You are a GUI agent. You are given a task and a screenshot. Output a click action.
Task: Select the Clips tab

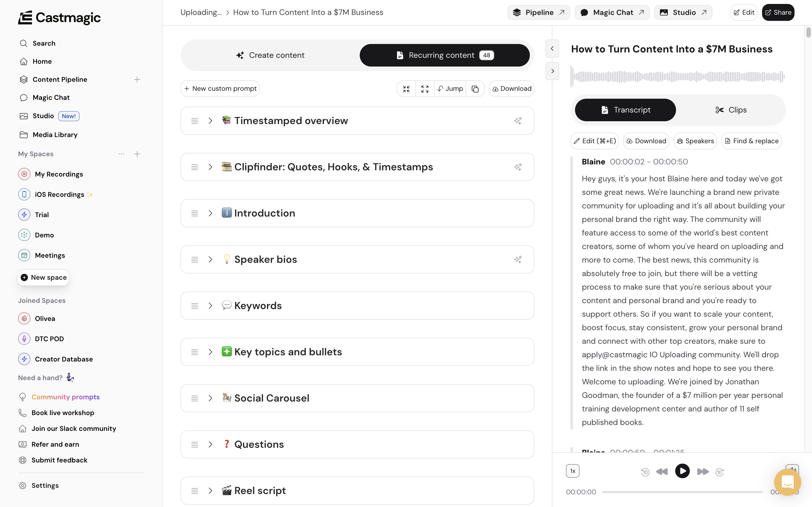pos(731,110)
